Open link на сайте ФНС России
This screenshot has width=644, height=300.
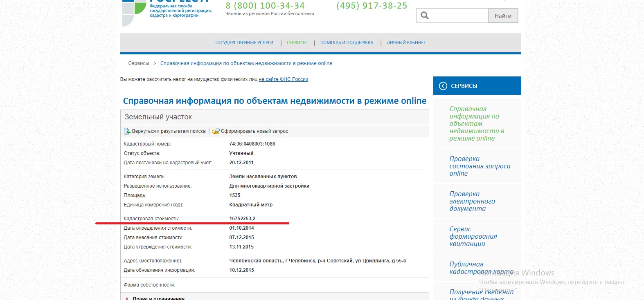284,79
